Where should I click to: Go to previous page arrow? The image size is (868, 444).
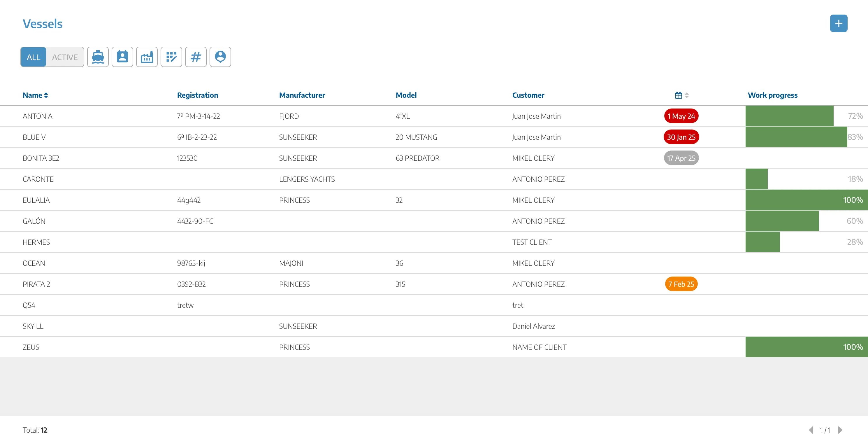point(811,430)
